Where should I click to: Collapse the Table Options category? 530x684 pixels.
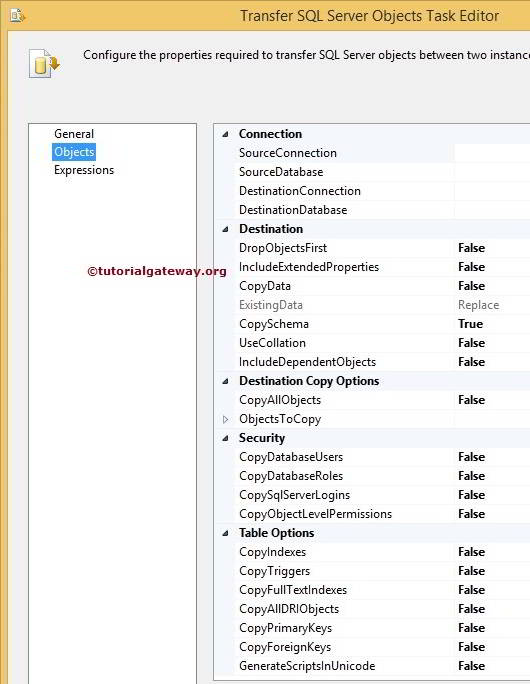pyautogui.click(x=226, y=534)
